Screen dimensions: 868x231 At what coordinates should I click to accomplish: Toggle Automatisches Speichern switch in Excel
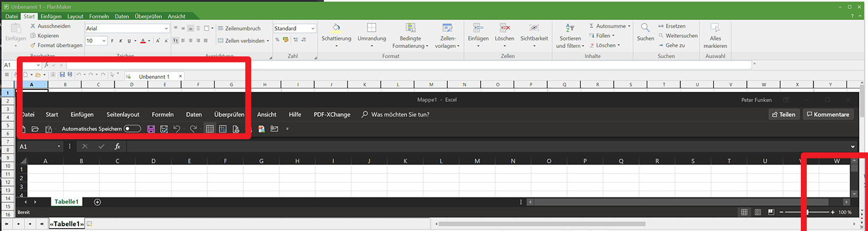pos(132,128)
